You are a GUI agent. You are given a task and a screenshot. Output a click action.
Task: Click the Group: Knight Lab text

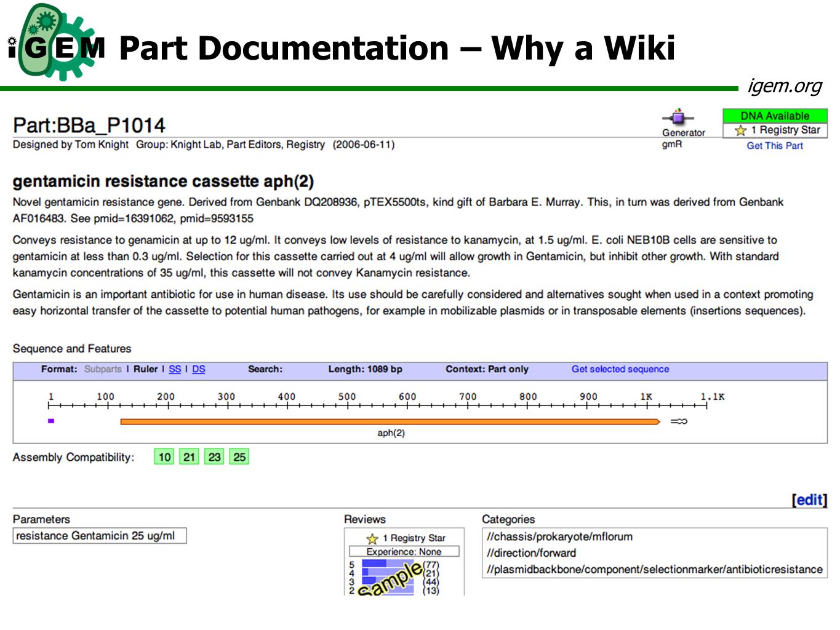[x=178, y=145]
